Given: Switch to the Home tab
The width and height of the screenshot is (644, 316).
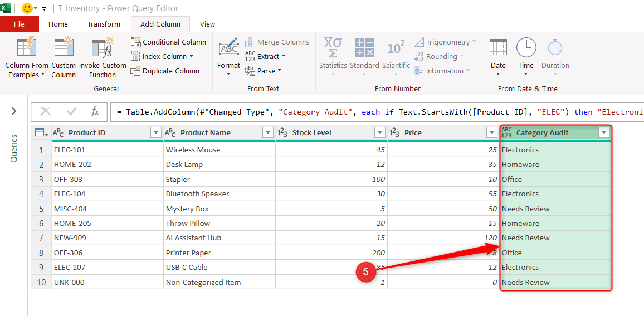Looking at the screenshot, I should (x=58, y=24).
